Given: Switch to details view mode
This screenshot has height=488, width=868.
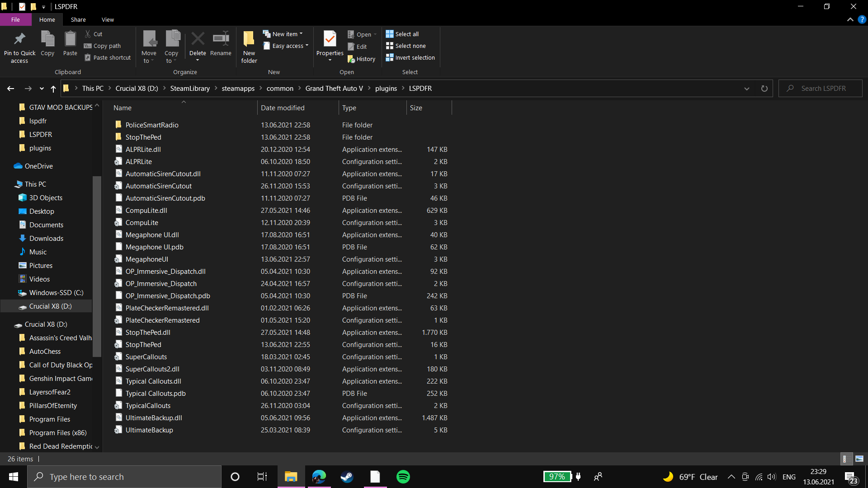Looking at the screenshot, I should click(x=845, y=459).
